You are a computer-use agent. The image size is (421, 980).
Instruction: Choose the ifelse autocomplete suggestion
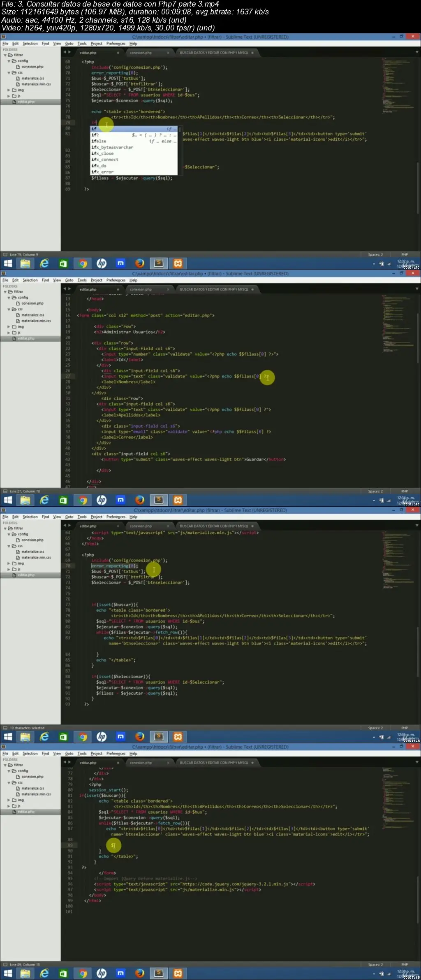pos(134,141)
